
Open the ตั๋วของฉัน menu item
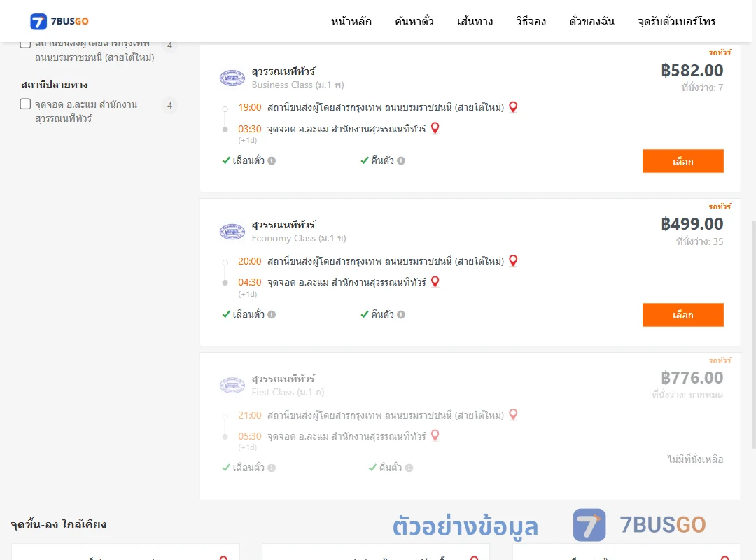pos(591,21)
